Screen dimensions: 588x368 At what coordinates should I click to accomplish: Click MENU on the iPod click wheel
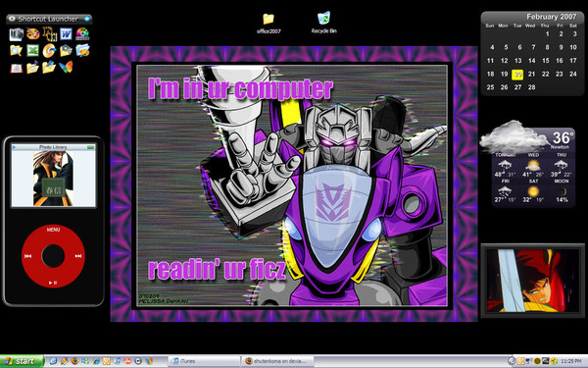click(x=53, y=230)
